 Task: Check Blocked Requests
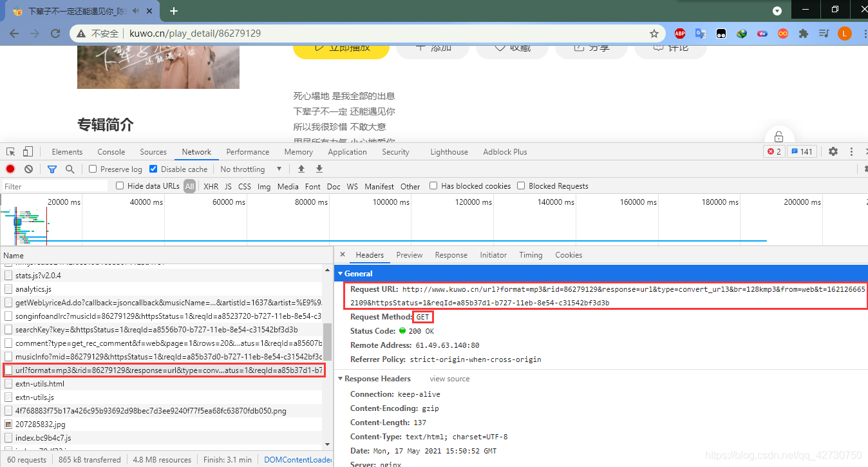coord(521,186)
